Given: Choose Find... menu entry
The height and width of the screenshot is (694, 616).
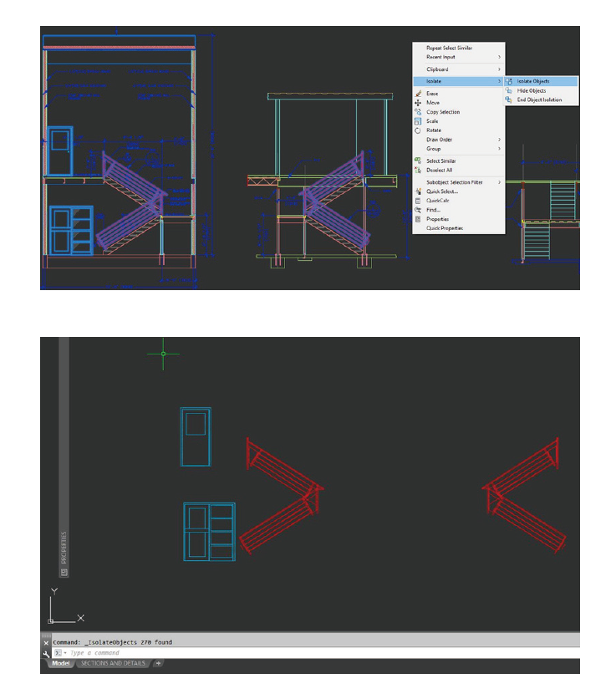Looking at the screenshot, I should [459, 210].
